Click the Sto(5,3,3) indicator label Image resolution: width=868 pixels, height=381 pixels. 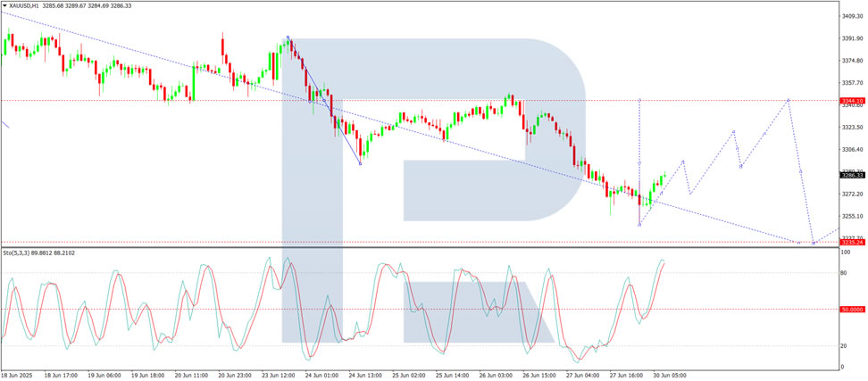point(16,253)
